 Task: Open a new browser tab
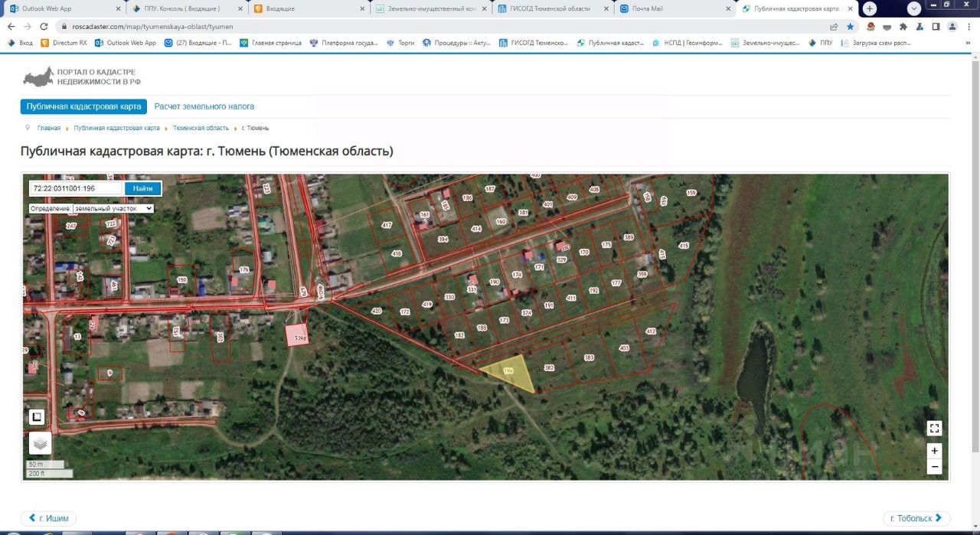coord(870,8)
